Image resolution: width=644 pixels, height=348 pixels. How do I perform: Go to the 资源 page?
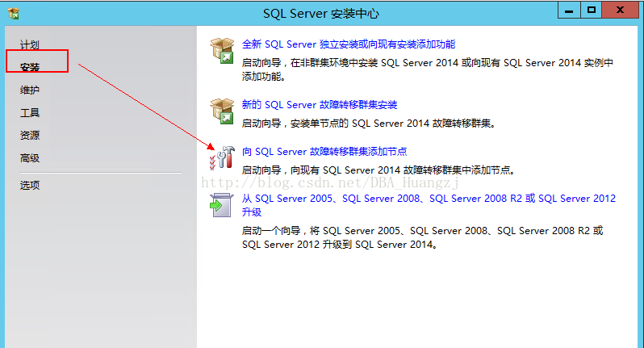[x=30, y=135]
